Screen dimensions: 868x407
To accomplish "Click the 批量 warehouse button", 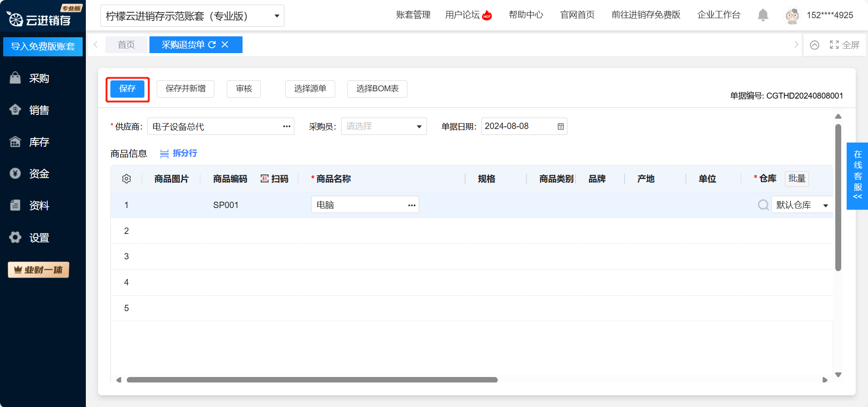I will pyautogui.click(x=797, y=179).
